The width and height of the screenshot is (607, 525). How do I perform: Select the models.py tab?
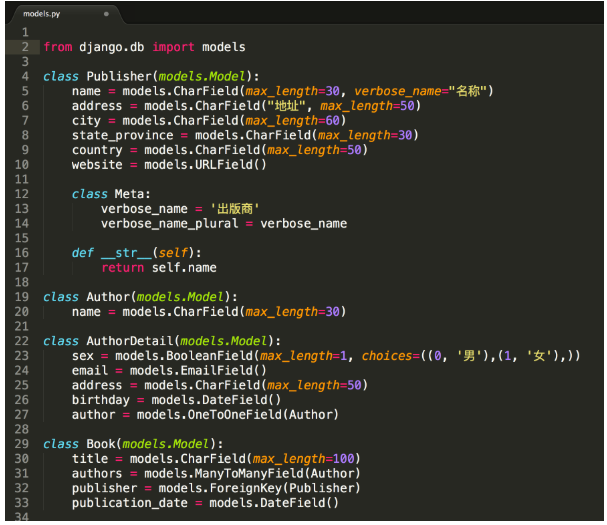point(66,14)
